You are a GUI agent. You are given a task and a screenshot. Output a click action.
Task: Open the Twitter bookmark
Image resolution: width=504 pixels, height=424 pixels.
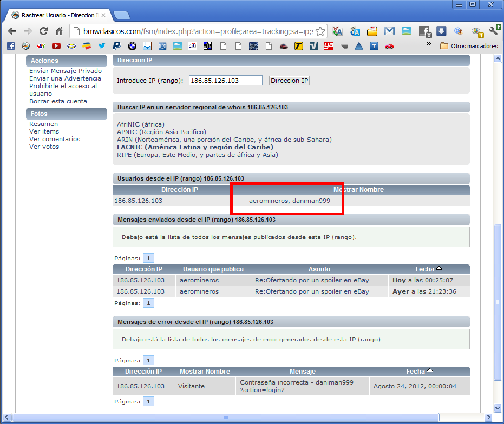pos(102,46)
